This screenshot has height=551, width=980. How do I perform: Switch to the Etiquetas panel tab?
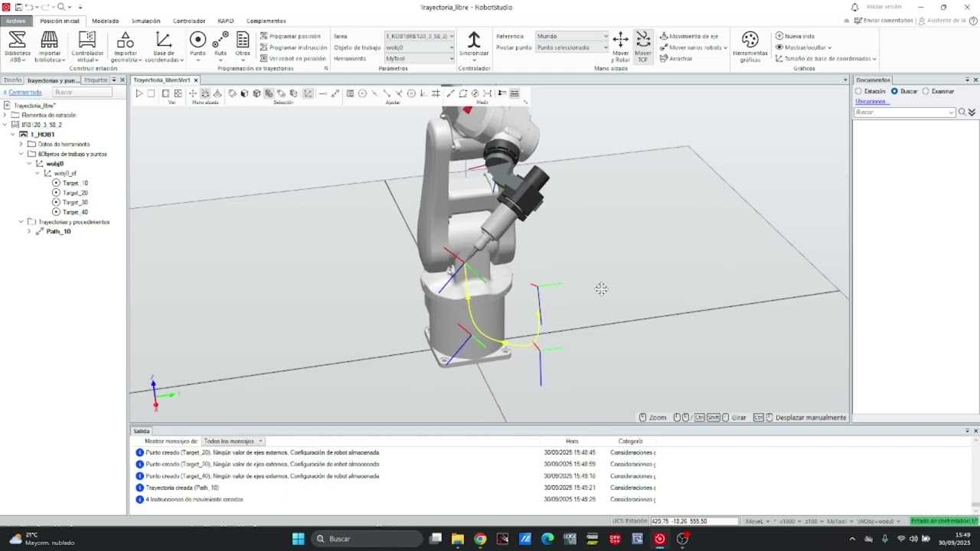(x=96, y=80)
